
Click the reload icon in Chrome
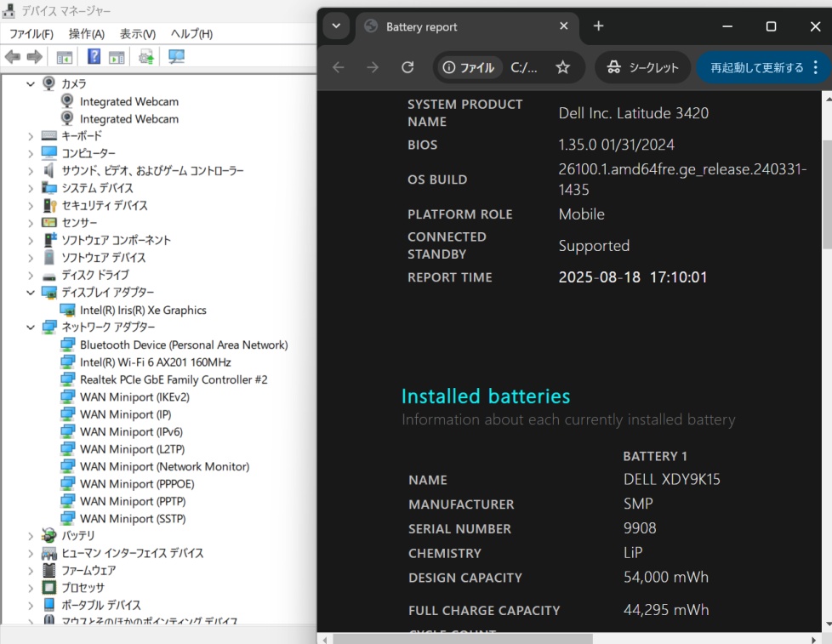(x=407, y=67)
